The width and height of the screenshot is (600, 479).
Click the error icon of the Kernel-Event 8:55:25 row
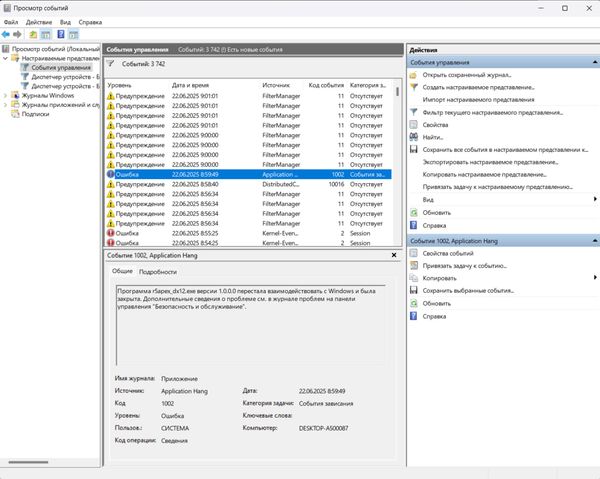tap(111, 233)
